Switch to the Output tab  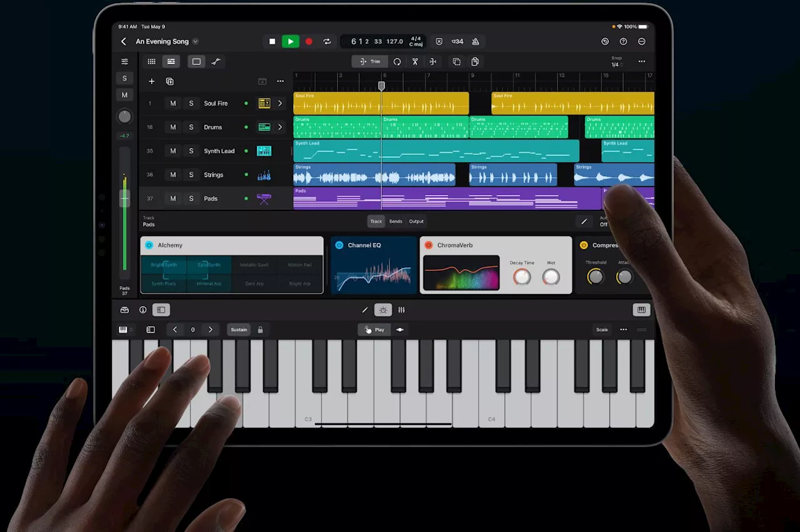click(x=416, y=221)
